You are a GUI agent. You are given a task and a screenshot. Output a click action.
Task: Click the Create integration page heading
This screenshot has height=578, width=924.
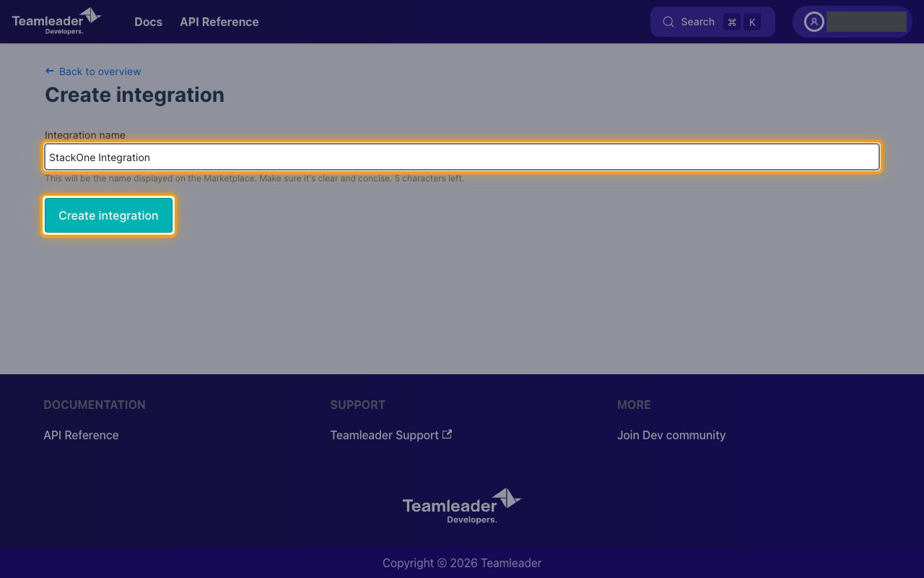pyautogui.click(x=134, y=95)
